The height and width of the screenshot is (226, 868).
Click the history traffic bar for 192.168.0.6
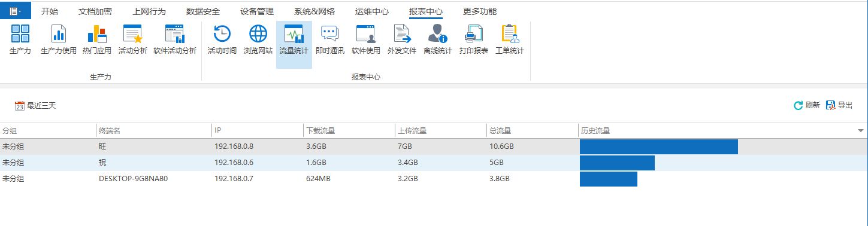tap(617, 163)
